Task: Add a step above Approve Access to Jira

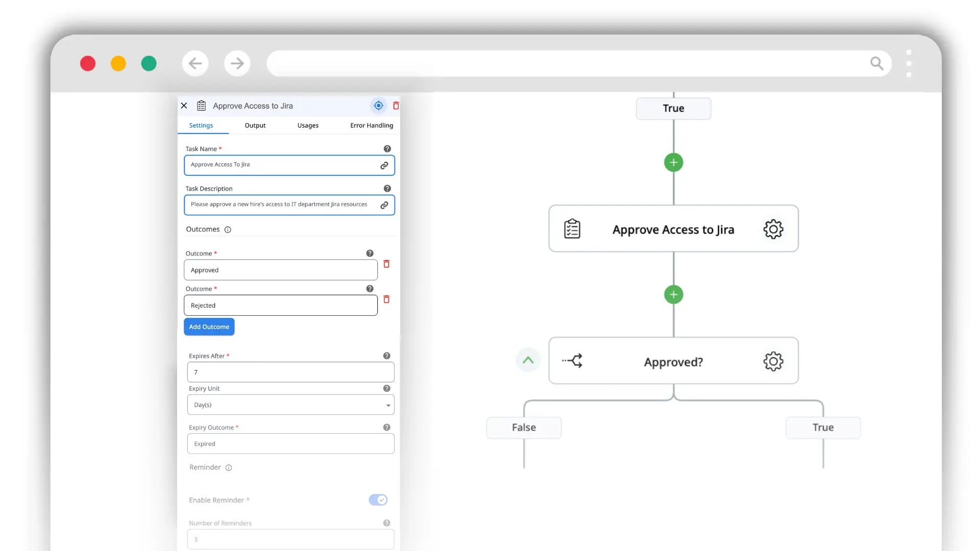Action: 674,163
